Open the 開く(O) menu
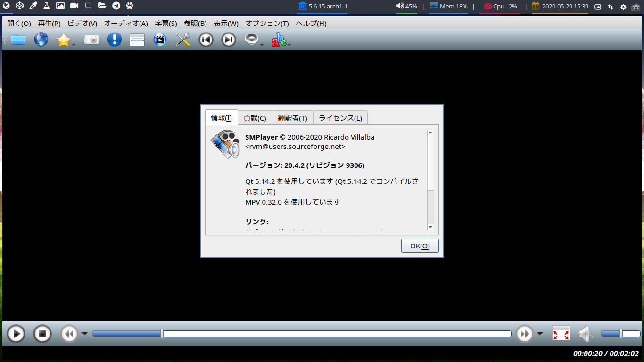The height and width of the screenshot is (362, 644). 19,24
